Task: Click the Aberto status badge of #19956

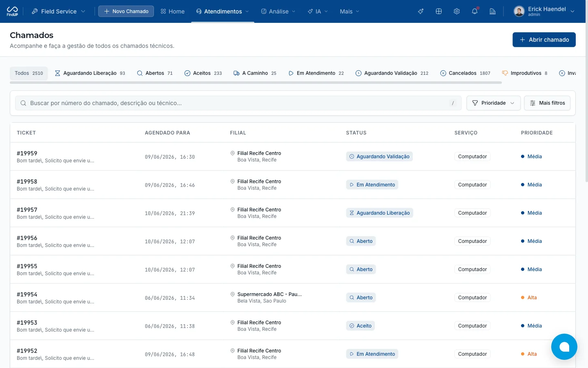Action: point(361,241)
